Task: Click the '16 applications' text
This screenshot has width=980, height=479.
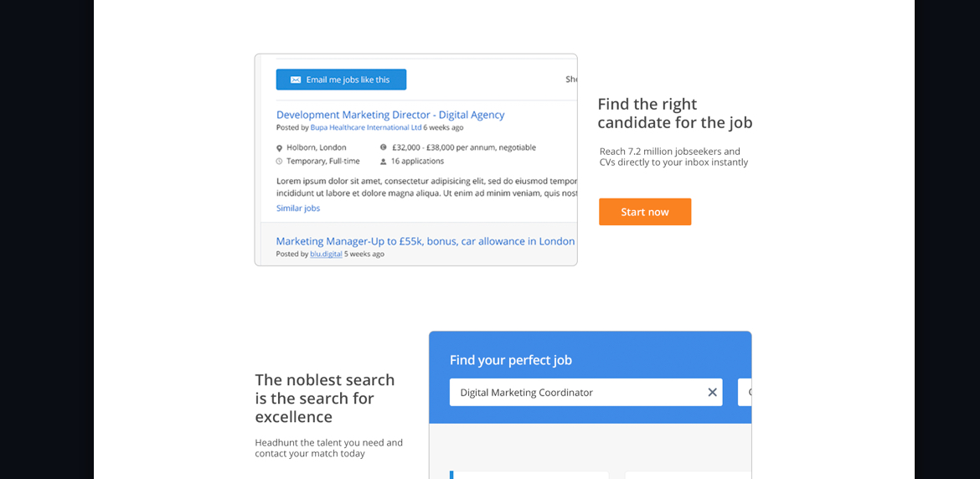Action: click(416, 161)
